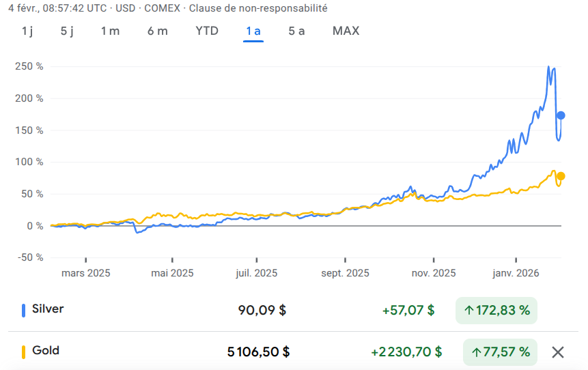Click the yellow Gold legend color bar
The height and width of the screenshot is (370, 588).
tap(25, 352)
